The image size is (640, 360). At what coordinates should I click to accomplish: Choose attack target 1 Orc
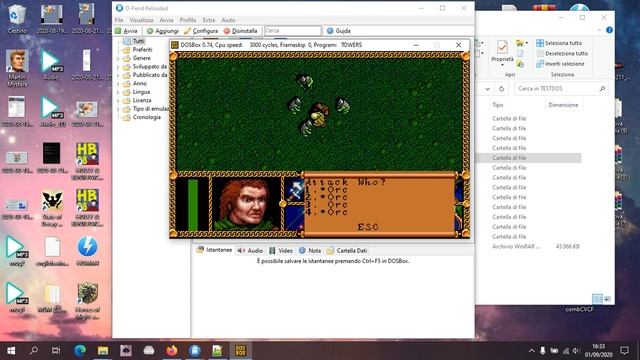click(x=327, y=190)
